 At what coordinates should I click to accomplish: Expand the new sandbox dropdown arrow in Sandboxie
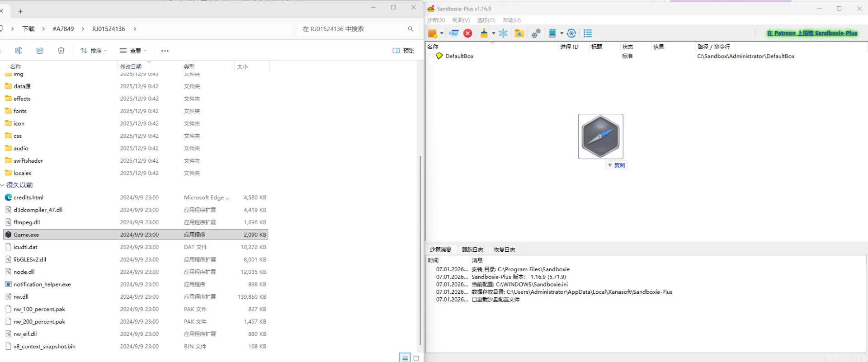[442, 33]
